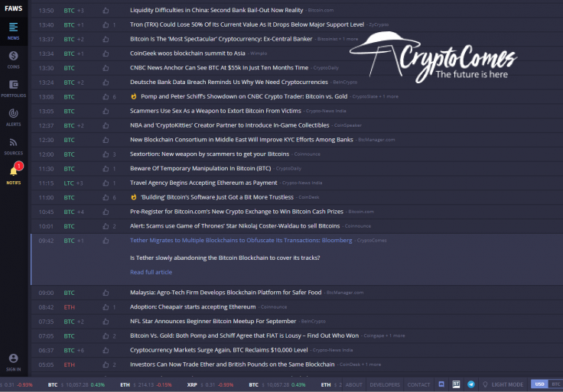Open the Sources section in sidebar

click(13, 146)
